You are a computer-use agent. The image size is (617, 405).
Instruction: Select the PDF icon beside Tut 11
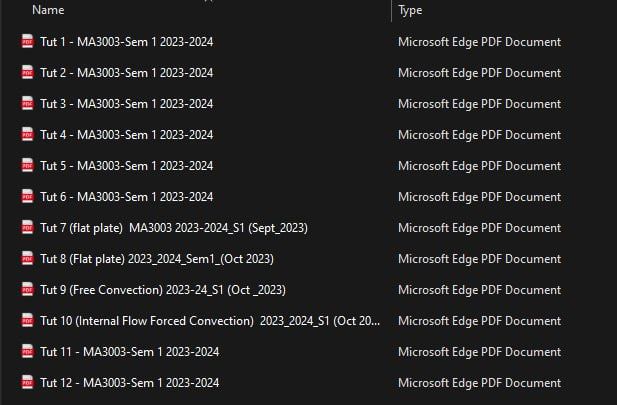point(28,351)
